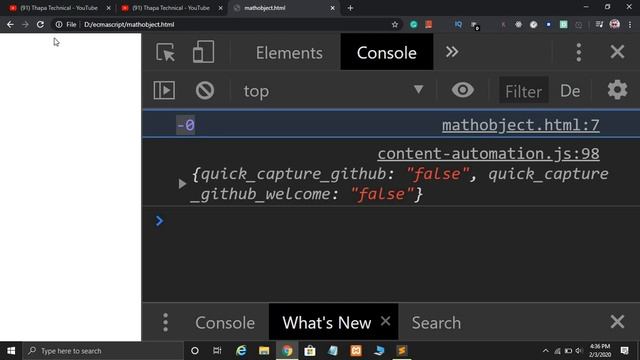Open the media control playlist icon

599,24
